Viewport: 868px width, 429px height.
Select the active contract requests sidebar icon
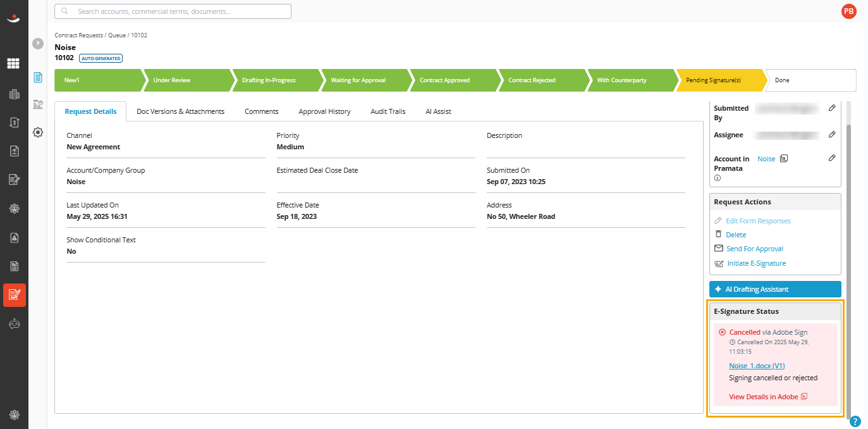15,295
